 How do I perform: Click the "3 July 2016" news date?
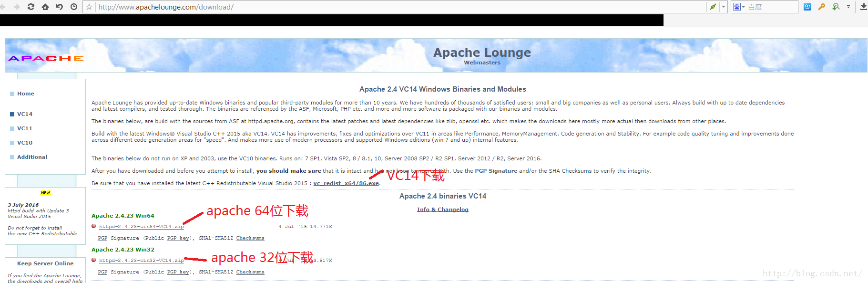(x=23, y=205)
